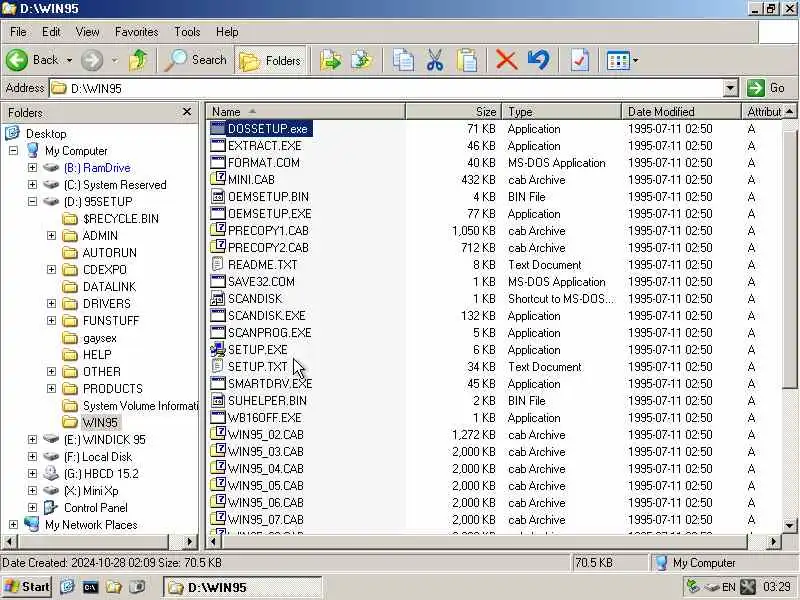Click the blue Undo arrow icon
800x600 pixels.
538,60
